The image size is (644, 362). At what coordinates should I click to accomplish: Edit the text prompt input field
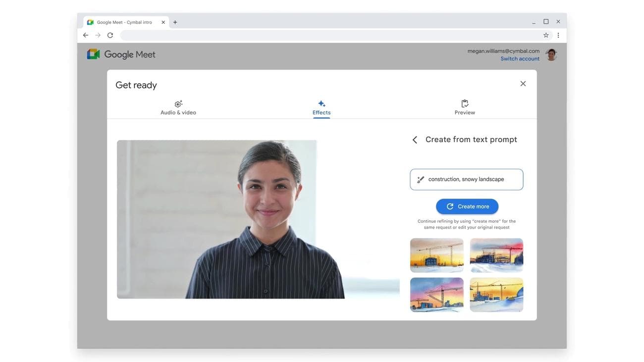pyautogui.click(x=471, y=179)
